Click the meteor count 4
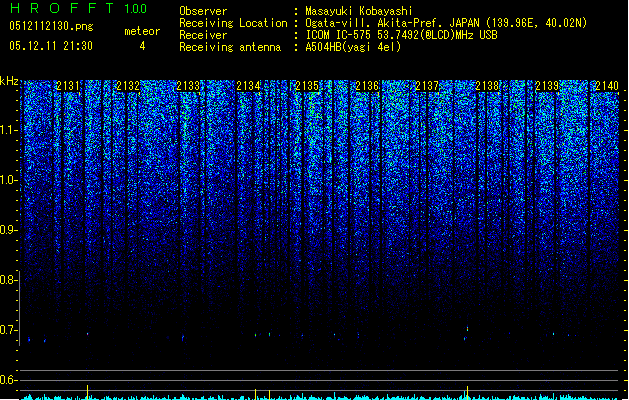 click(x=142, y=46)
